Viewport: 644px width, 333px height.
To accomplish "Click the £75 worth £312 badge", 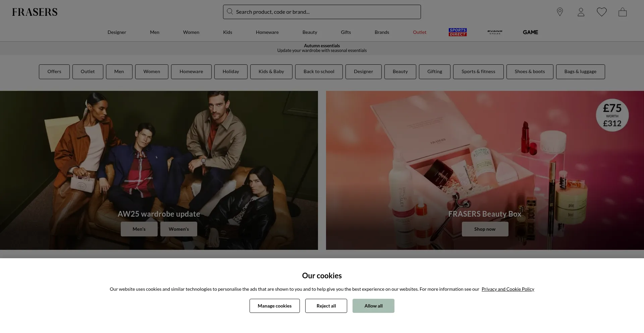I will tap(612, 115).
